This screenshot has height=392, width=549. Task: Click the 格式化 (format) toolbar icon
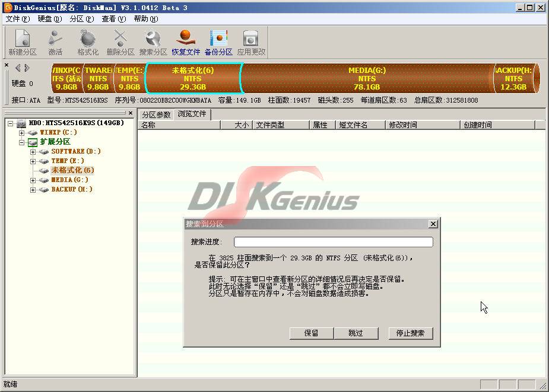coord(88,42)
